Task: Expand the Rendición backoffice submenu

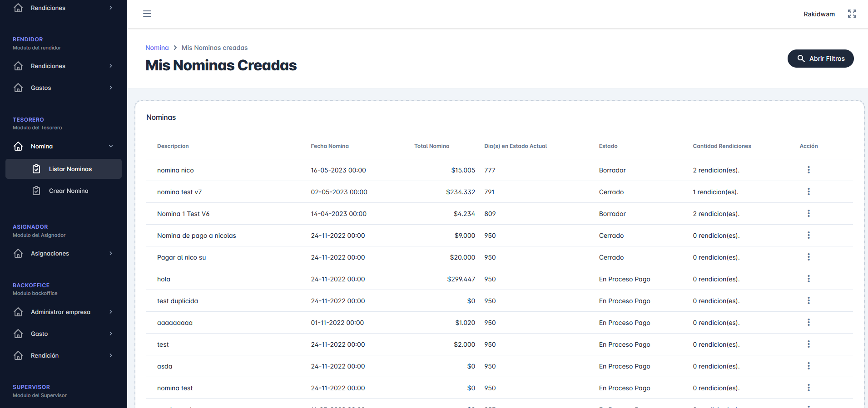Action: point(110,355)
